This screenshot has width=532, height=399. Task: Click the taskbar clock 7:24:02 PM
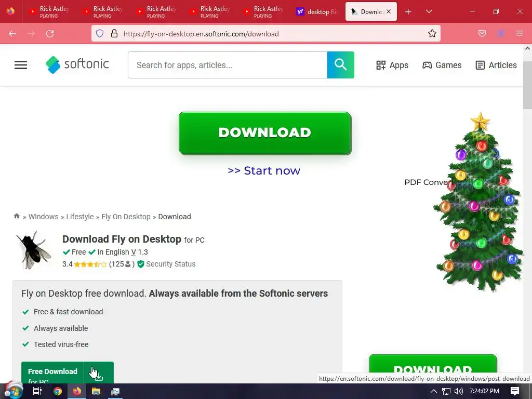pyautogui.click(x=484, y=391)
